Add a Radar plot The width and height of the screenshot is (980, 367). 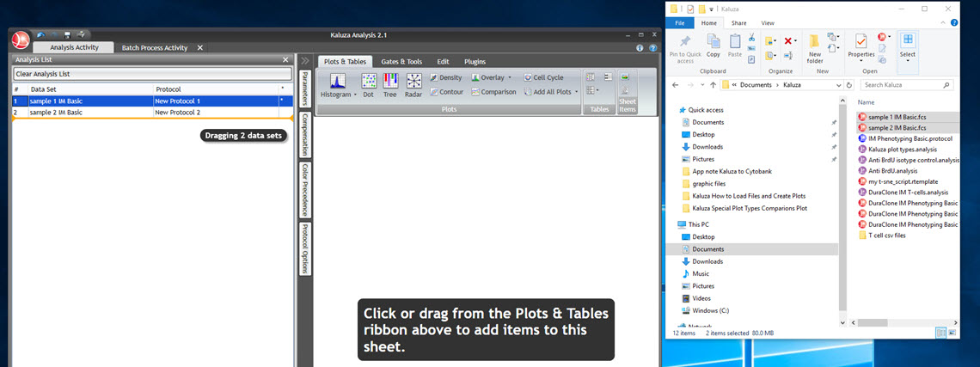coord(413,86)
